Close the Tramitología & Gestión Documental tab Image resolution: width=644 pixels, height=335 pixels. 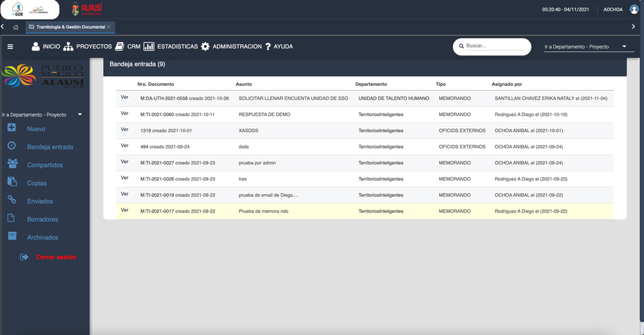pyautogui.click(x=109, y=26)
